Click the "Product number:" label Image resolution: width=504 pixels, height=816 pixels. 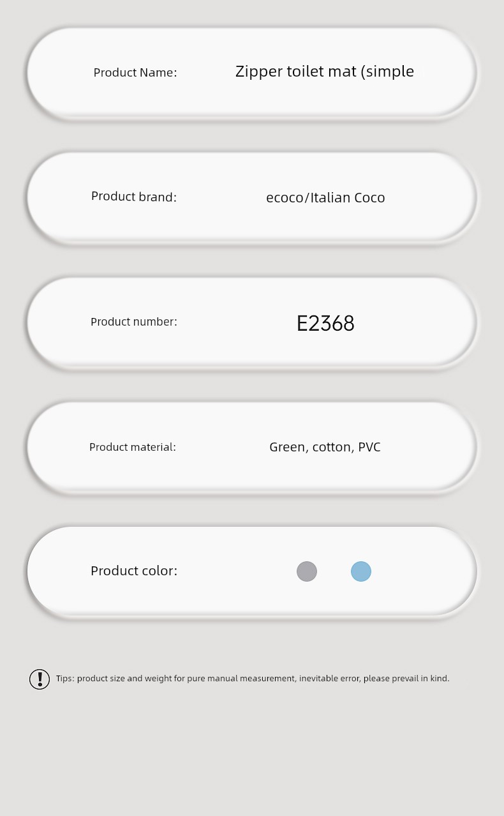(134, 322)
